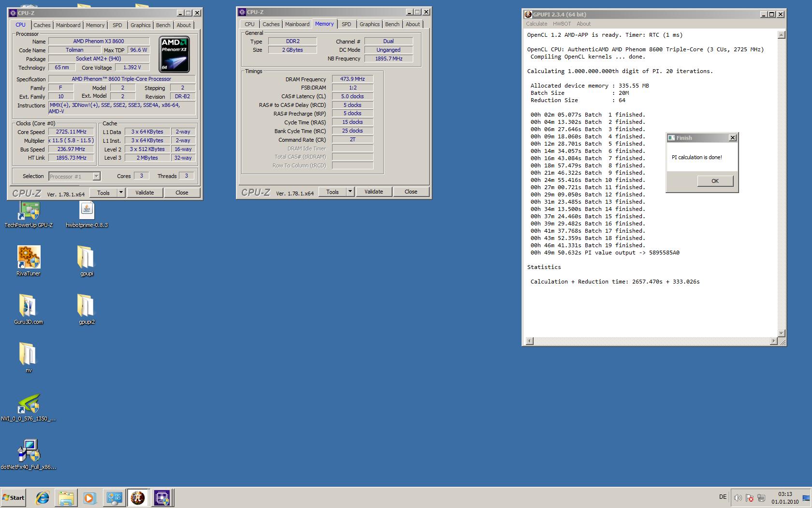Click OK in the Finish dialog
Viewport: 812px width, 508px height.
tap(715, 181)
